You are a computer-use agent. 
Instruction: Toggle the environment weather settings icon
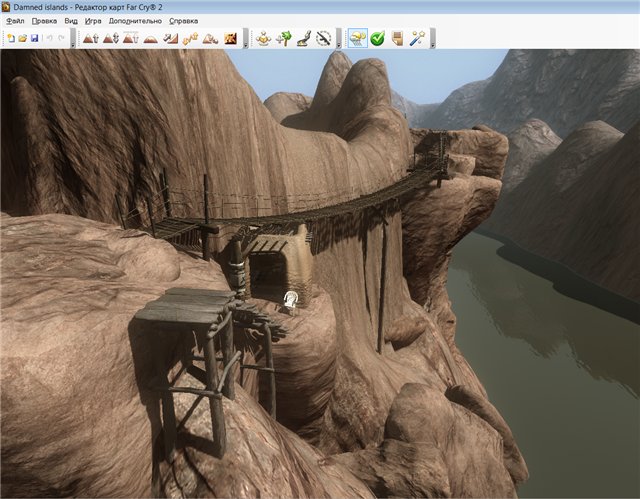coord(358,38)
